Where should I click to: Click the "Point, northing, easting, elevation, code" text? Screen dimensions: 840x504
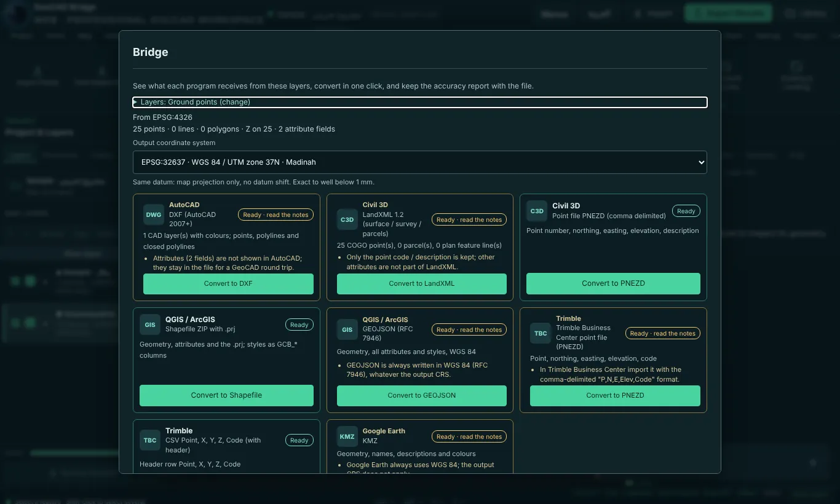point(593,358)
